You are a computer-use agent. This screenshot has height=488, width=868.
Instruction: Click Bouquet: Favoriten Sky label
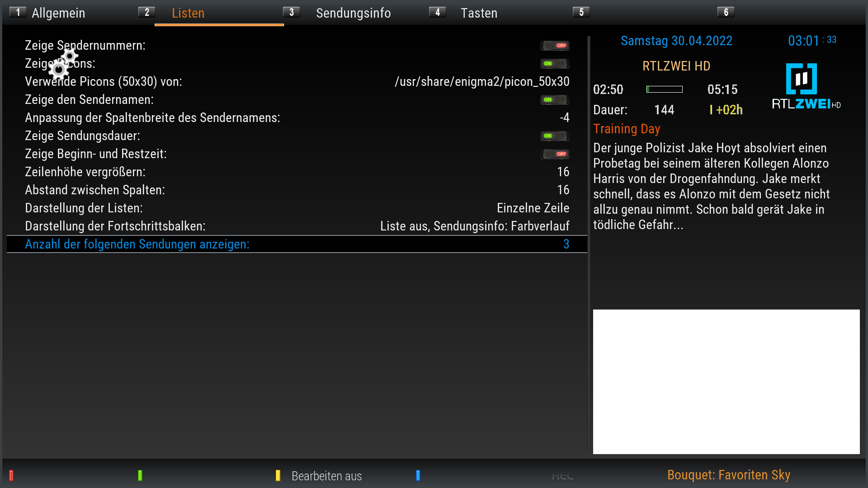728,475
